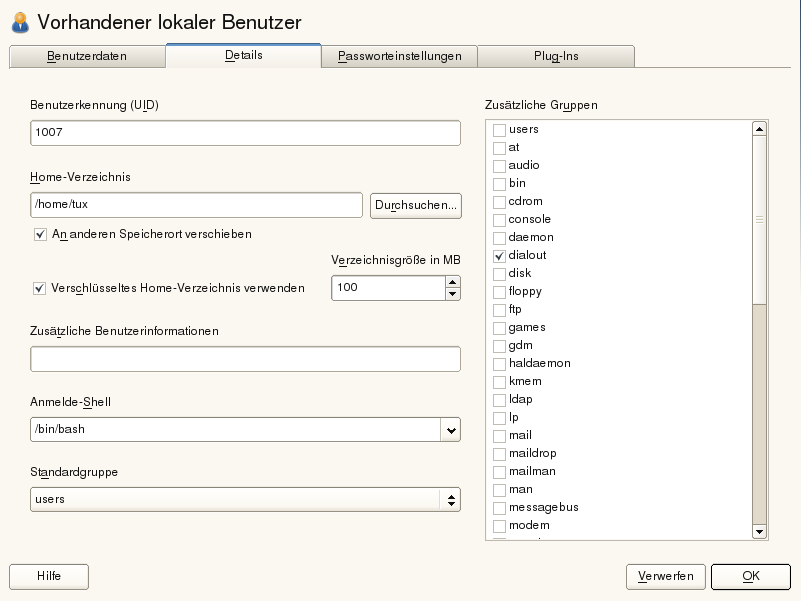Enable the audio group checkbox

[499, 166]
